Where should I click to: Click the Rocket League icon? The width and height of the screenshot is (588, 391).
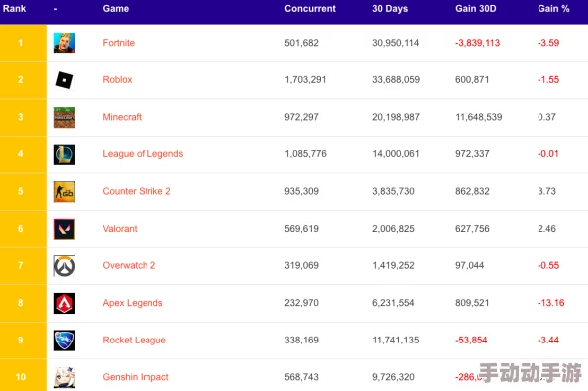[x=64, y=340]
